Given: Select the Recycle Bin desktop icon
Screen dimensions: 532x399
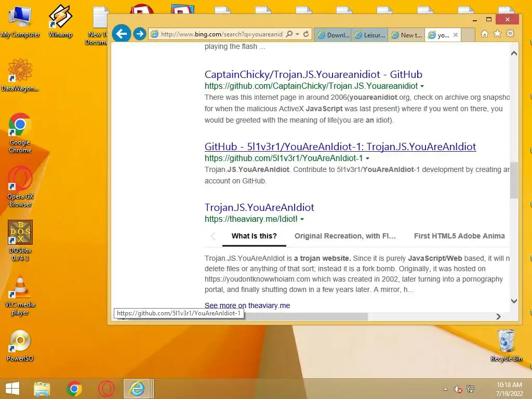Looking at the screenshot, I should pos(506,345).
